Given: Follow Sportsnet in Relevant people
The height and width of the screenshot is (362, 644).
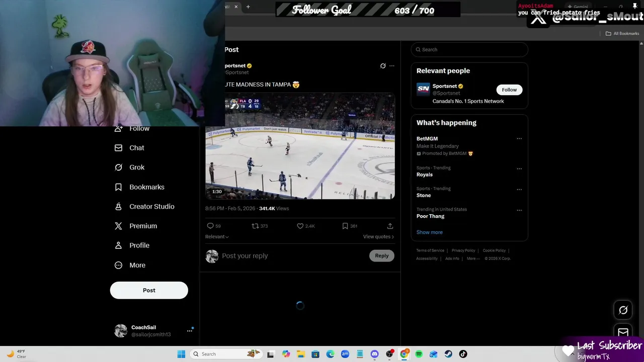Looking at the screenshot, I should 509,89.
